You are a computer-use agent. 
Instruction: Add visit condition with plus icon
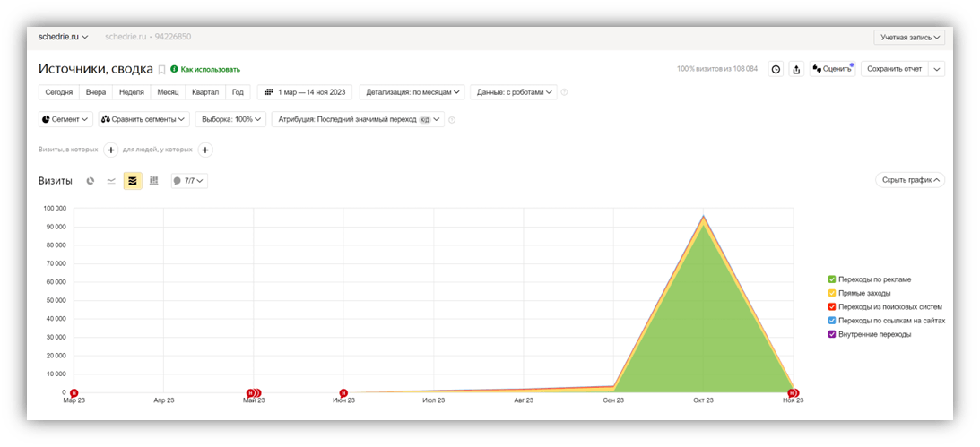click(110, 150)
